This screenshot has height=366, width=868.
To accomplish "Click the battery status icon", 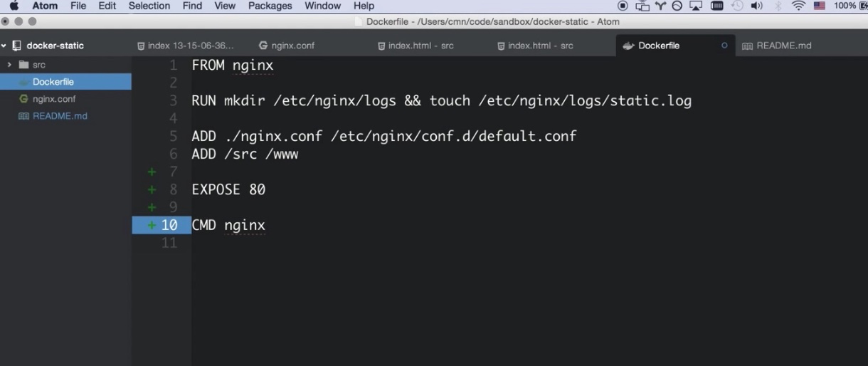I will coord(862,6).
